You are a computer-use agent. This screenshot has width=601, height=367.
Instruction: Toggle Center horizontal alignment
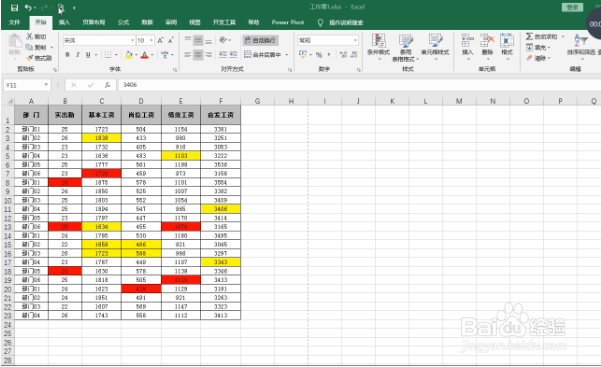(198, 55)
